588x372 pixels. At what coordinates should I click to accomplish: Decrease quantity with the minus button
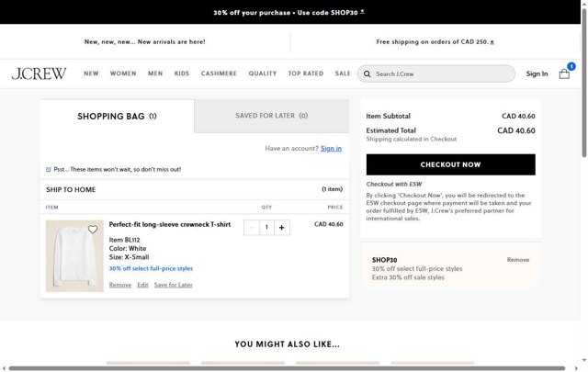point(252,227)
